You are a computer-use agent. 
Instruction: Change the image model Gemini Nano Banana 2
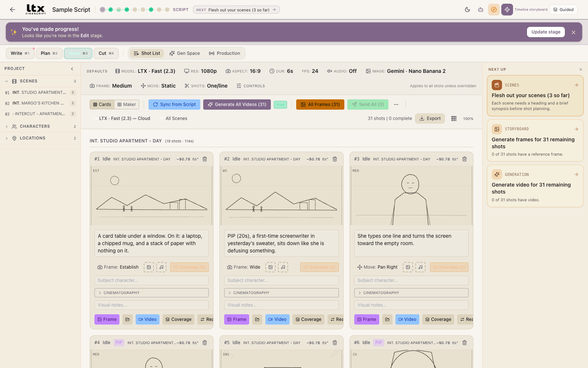point(406,71)
